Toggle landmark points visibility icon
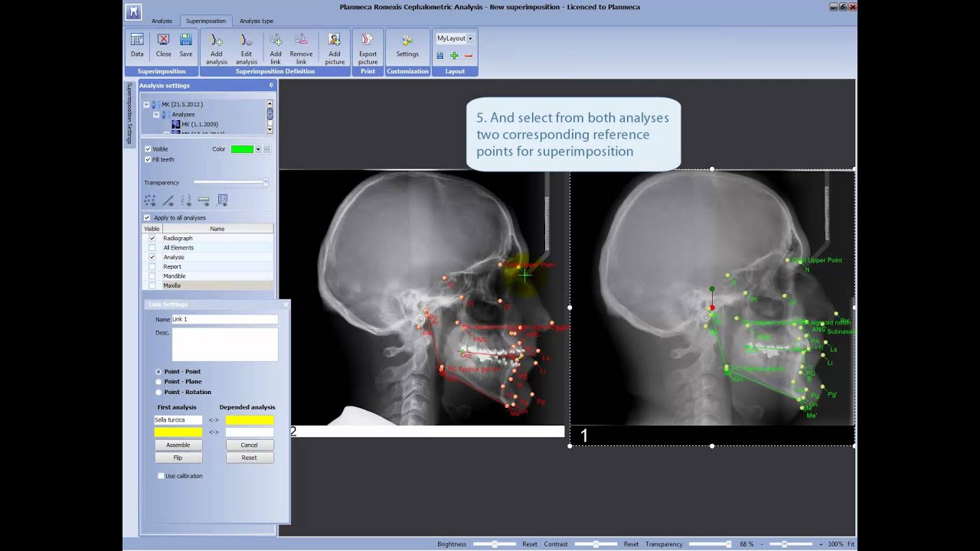The width and height of the screenshot is (980, 551). (x=150, y=201)
